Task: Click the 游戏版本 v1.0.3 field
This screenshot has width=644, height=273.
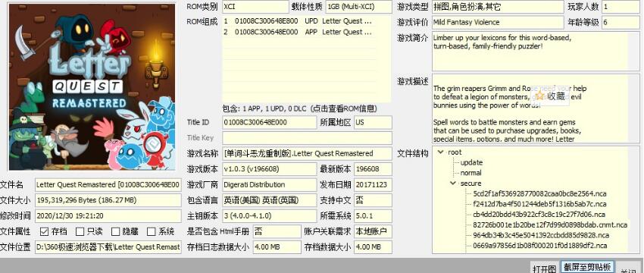Action: pyautogui.click(x=270, y=169)
